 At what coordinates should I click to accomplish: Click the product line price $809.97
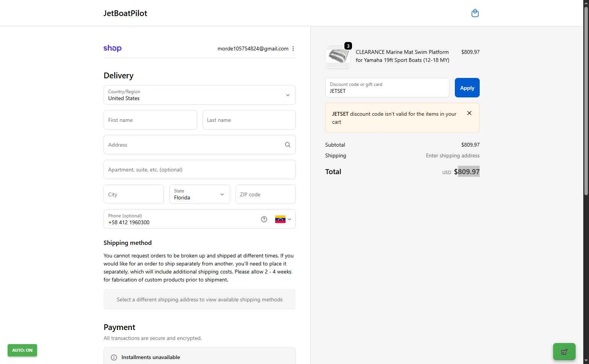471,52
